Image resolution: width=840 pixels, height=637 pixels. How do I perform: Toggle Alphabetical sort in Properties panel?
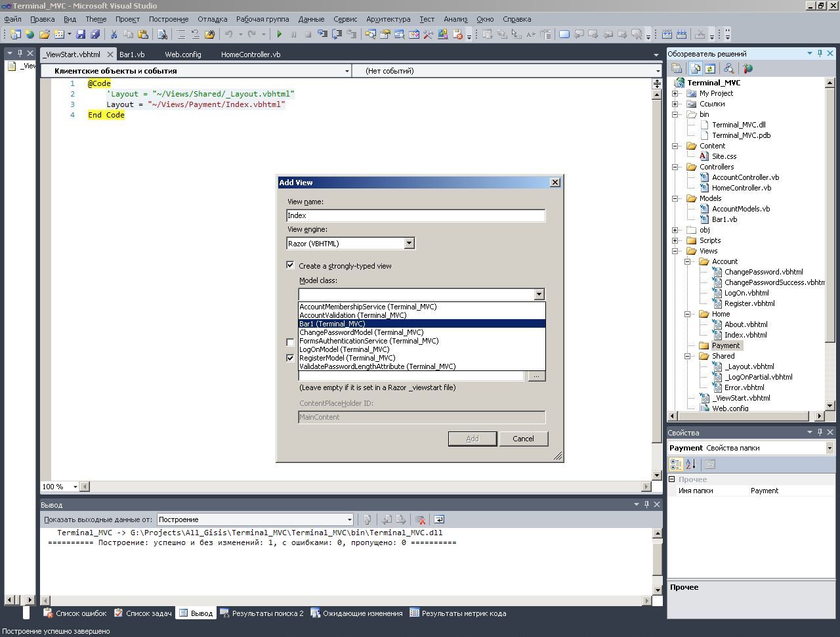(690, 464)
